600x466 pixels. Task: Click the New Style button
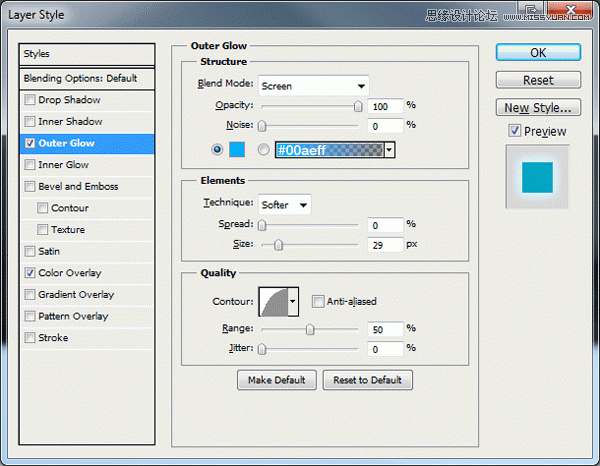coord(539,107)
